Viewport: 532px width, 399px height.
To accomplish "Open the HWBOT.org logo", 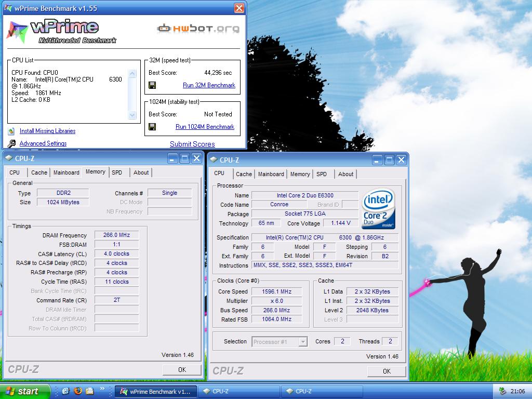I will click(x=198, y=29).
